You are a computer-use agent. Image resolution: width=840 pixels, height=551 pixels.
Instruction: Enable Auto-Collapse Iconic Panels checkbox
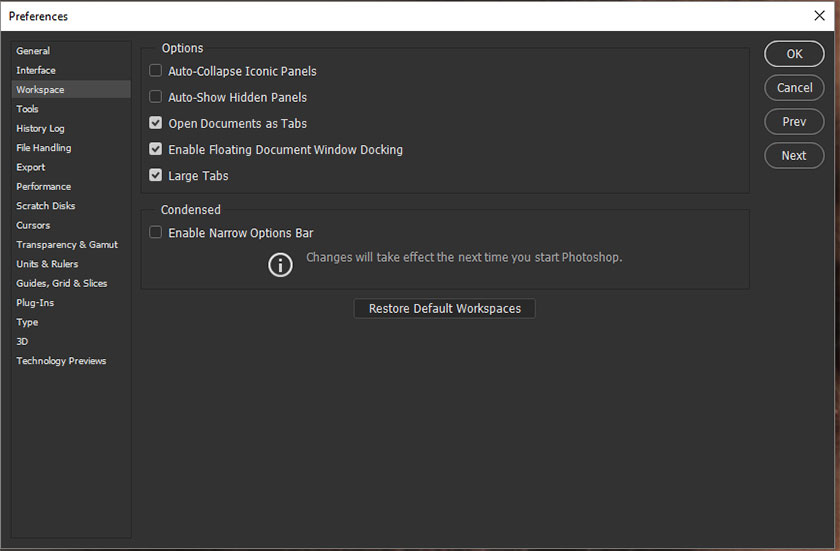155,71
